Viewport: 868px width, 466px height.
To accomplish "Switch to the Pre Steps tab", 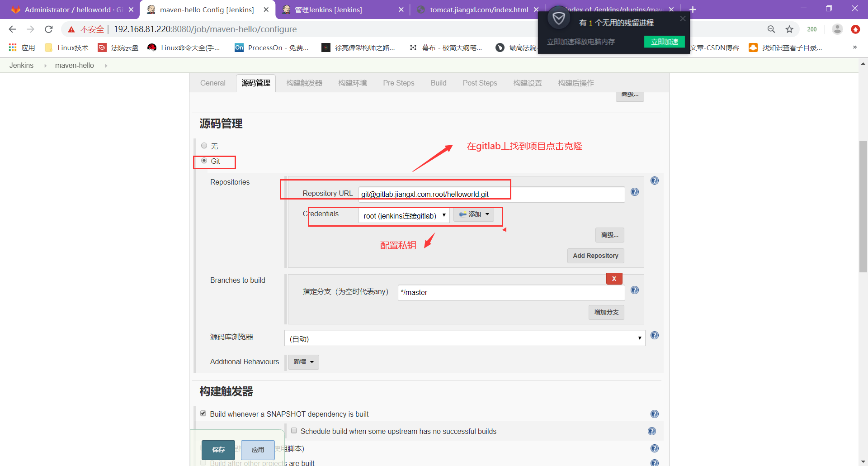I will point(399,83).
